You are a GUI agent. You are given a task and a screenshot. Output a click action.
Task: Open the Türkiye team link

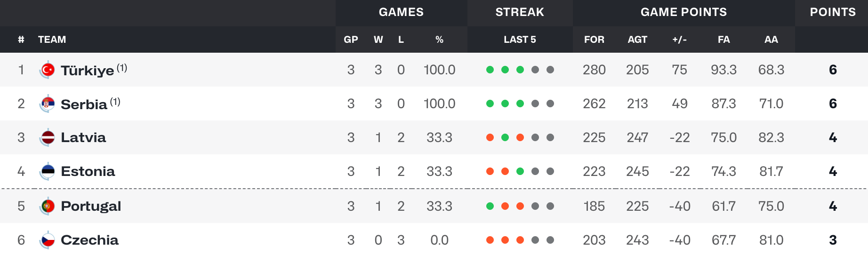(x=88, y=70)
